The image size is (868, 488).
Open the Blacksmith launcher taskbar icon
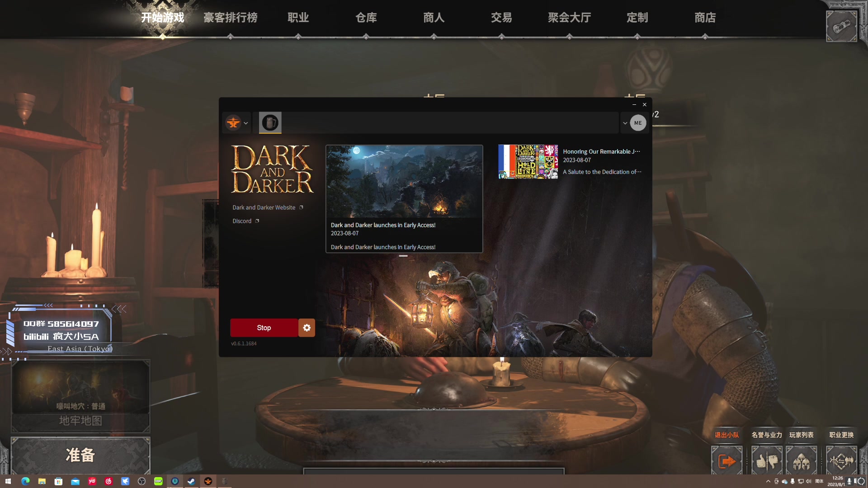208,481
